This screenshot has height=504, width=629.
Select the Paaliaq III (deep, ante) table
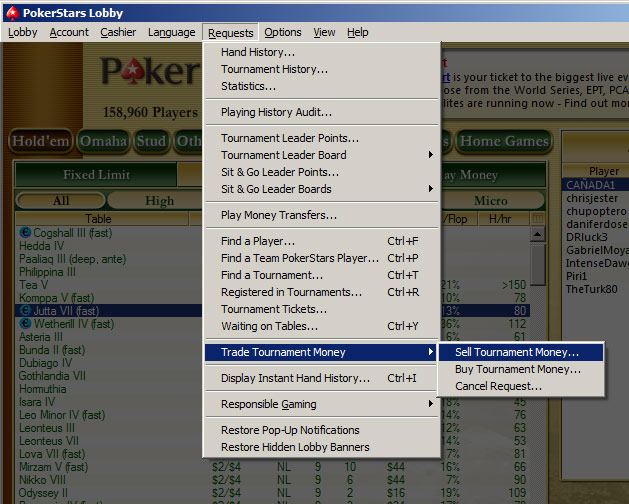pos(108,258)
